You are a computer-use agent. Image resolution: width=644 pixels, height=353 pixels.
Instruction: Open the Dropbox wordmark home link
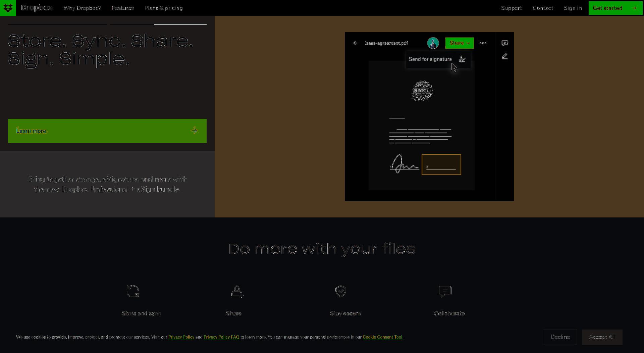pyautogui.click(x=37, y=8)
